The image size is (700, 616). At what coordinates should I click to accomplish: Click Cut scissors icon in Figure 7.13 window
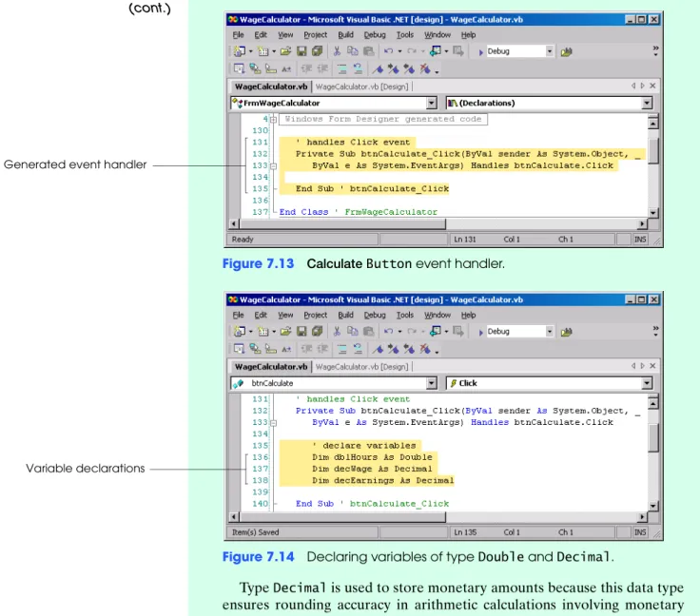click(337, 51)
